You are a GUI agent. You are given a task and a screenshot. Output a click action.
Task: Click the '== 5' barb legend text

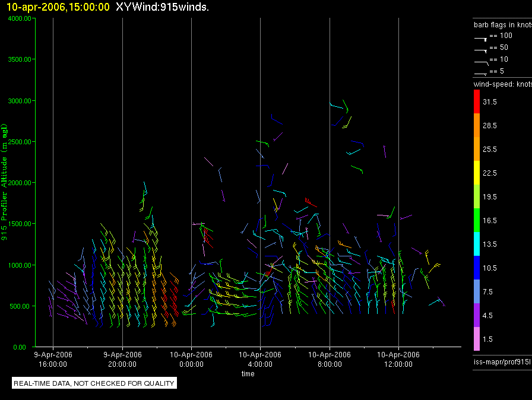pyautogui.click(x=497, y=71)
